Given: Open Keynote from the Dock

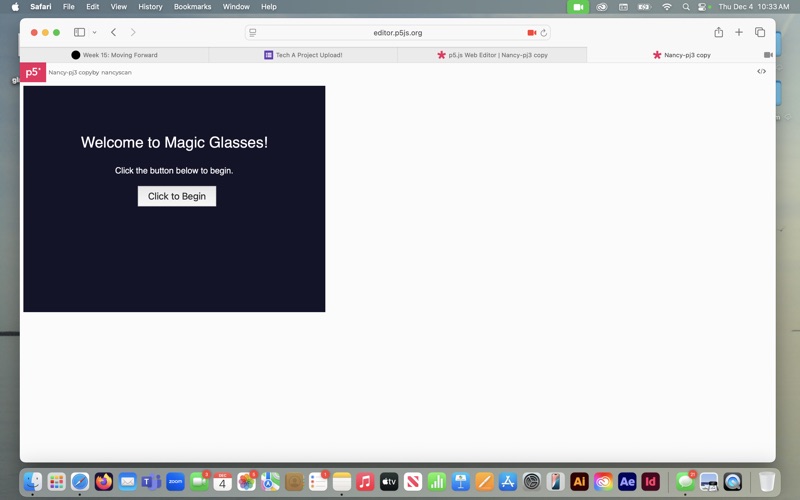Looking at the screenshot, I should point(460,481).
